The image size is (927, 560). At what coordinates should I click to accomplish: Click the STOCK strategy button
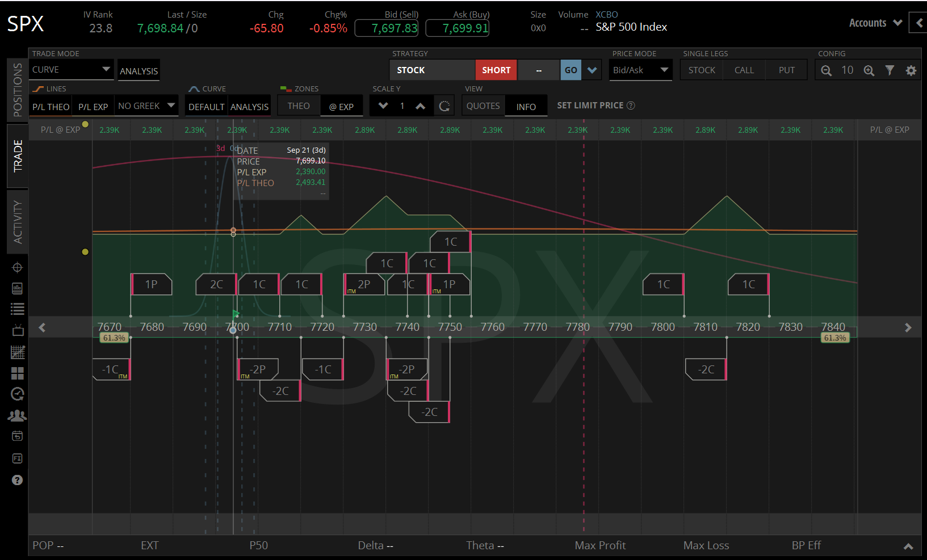pyautogui.click(x=432, y=70)
